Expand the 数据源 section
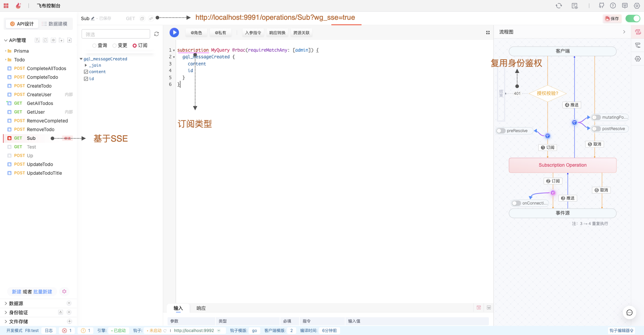 coord(6,303)
